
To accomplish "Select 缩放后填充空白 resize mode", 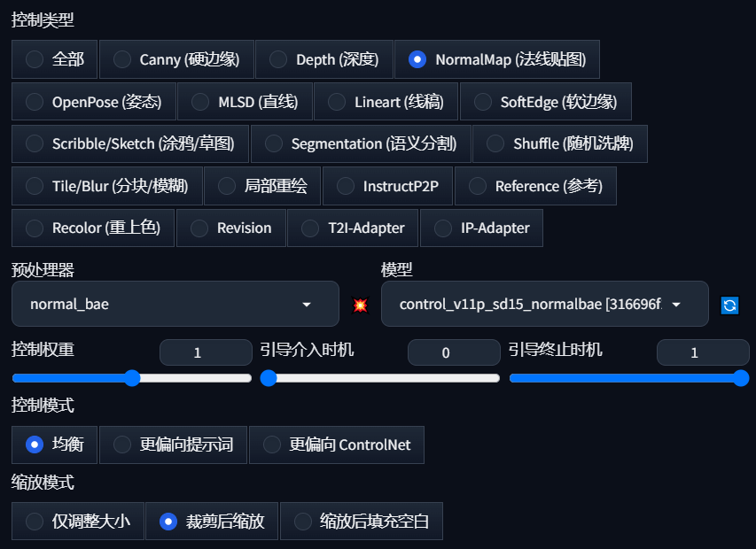I will click(x=361, y=521).
